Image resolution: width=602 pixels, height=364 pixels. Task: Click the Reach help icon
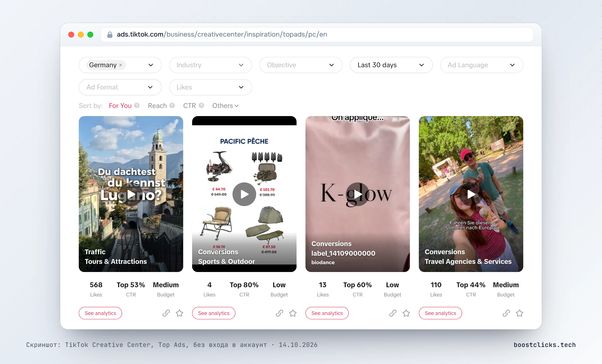(x=172, y=106)
